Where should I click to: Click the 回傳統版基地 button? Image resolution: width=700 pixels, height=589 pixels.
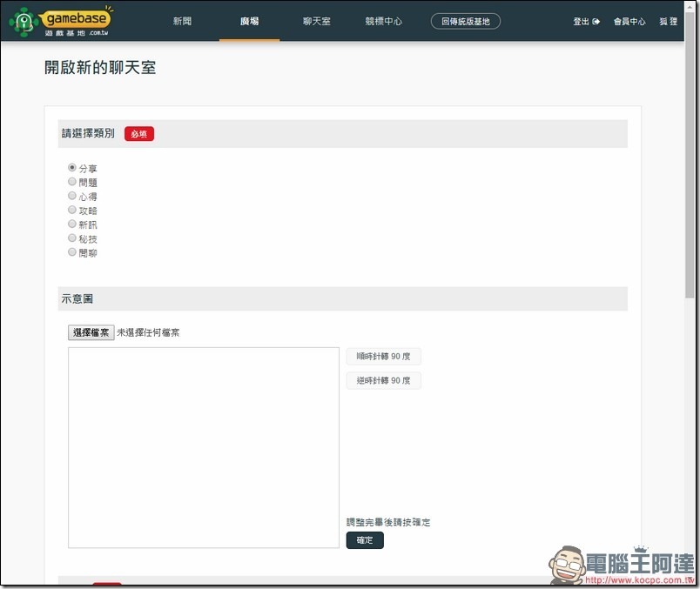[465, 21]
